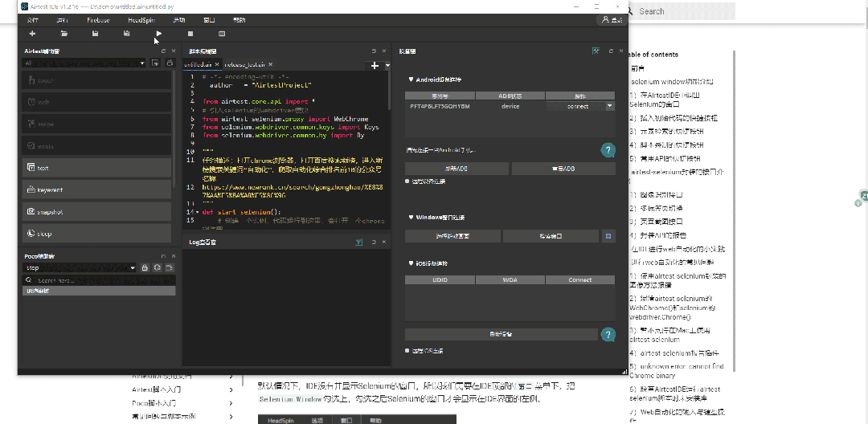
Task: Collapse the iOS device connection section
Action: click(411, 263)
